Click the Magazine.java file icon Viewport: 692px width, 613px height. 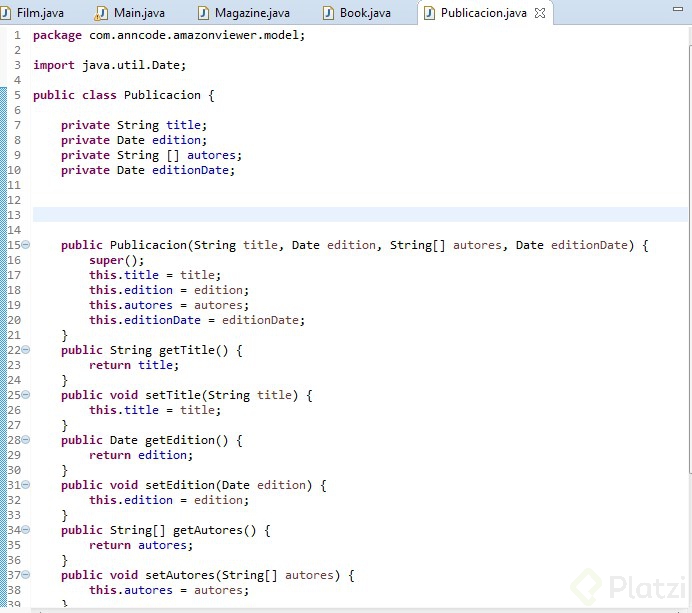203,13
